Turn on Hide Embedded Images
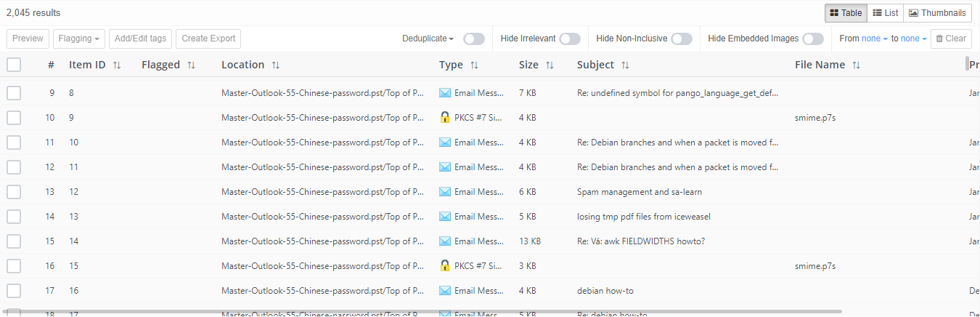Viewport: 980px width, 317px height. click(812, 39)
